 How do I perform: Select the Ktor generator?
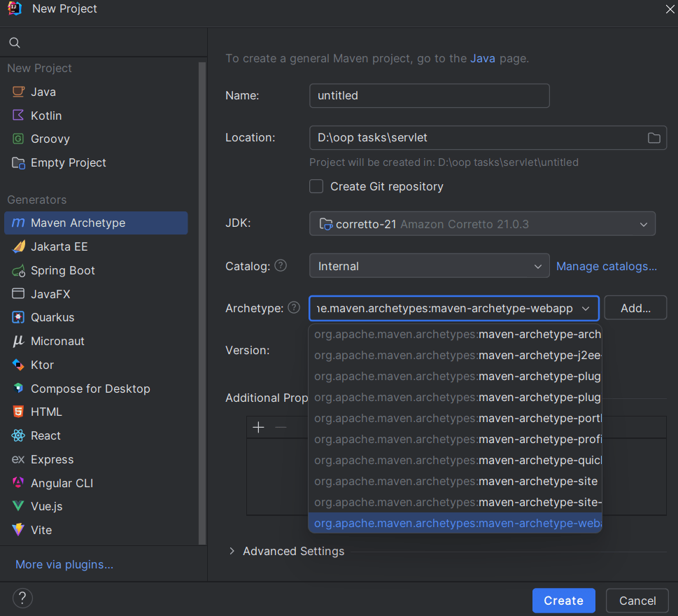(x=96, y=365)
